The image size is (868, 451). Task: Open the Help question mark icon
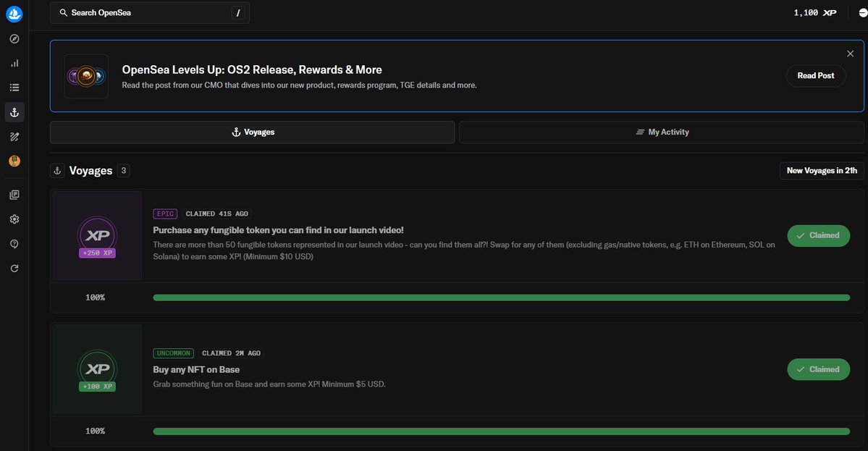click(x=14, y=244)
